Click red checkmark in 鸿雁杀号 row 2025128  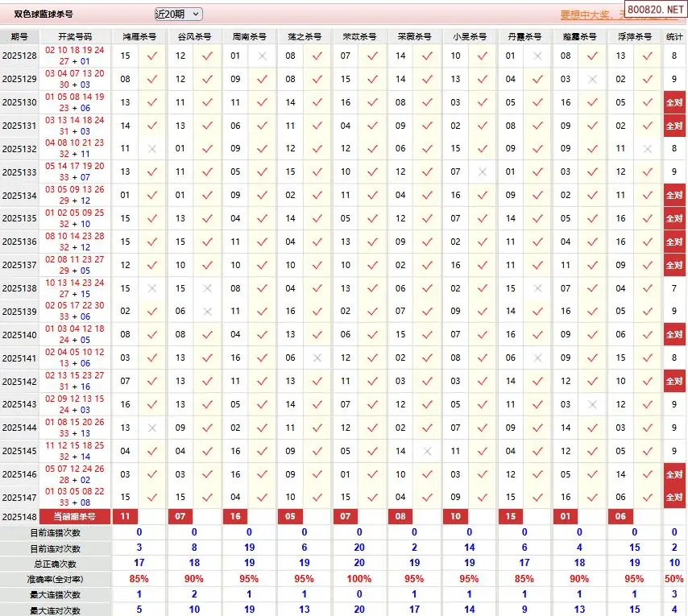tap(151, 56)
